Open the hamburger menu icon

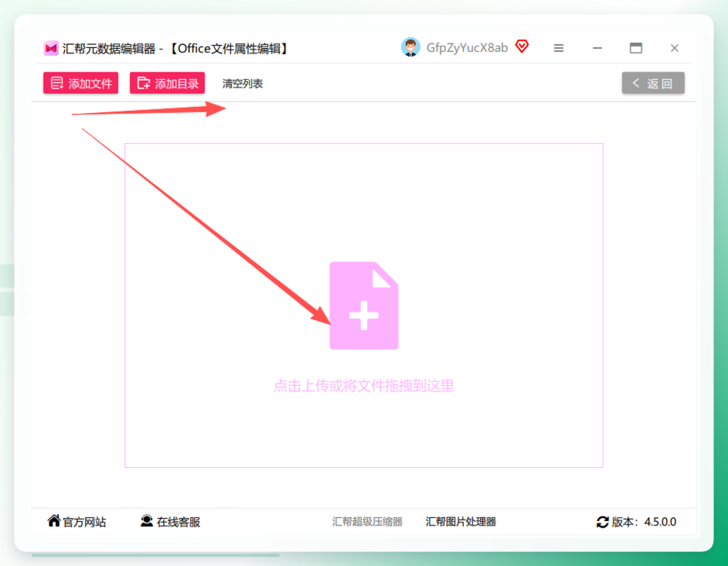[x=558, y=48]
